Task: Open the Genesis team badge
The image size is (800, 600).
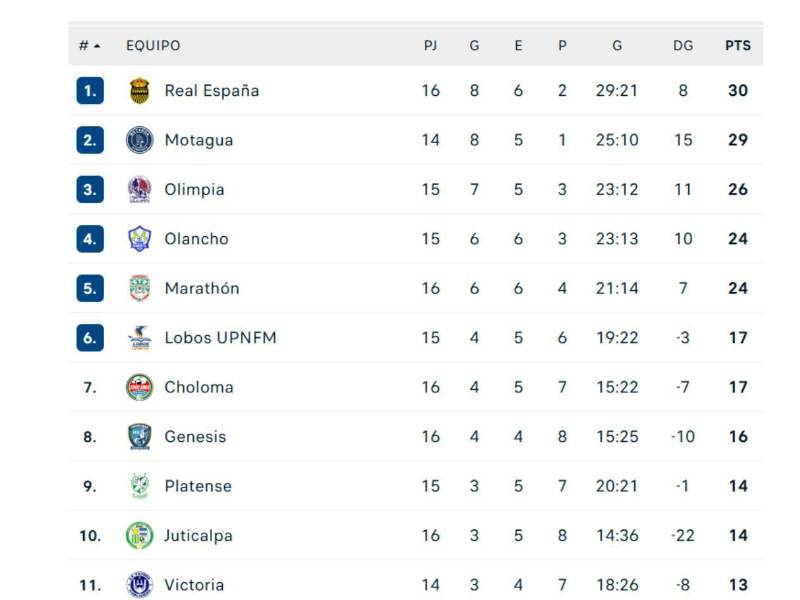Action: pyautogui.click(x=140, y=436)
